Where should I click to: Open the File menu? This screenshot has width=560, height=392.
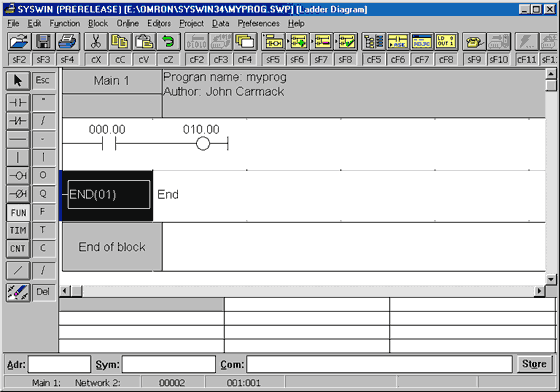click(13, 24)
